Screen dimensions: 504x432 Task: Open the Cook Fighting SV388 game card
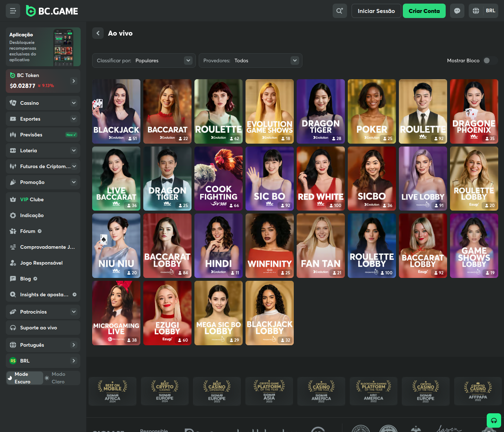219,179
